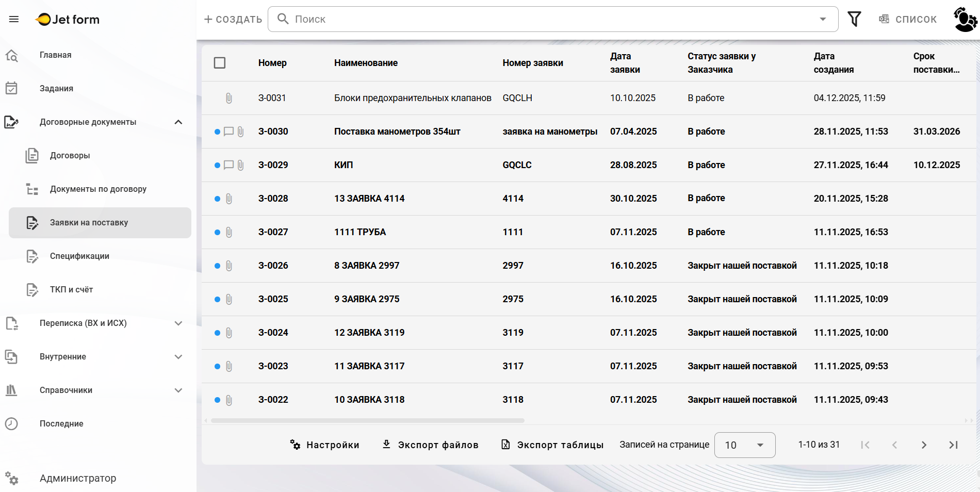Click into the Поиск search field
This screenshot has height=492, width=980.
click(x=547, y=19)
